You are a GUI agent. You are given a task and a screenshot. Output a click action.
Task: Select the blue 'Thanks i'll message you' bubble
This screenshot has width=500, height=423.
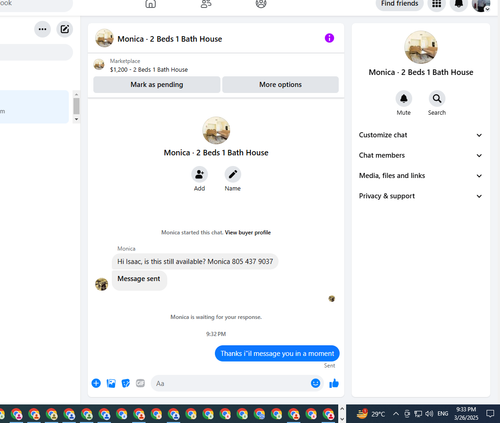point(277,353)
